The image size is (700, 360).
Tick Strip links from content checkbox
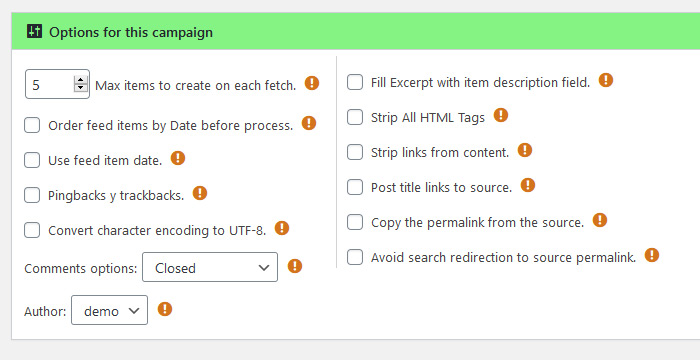click(355, 152)
